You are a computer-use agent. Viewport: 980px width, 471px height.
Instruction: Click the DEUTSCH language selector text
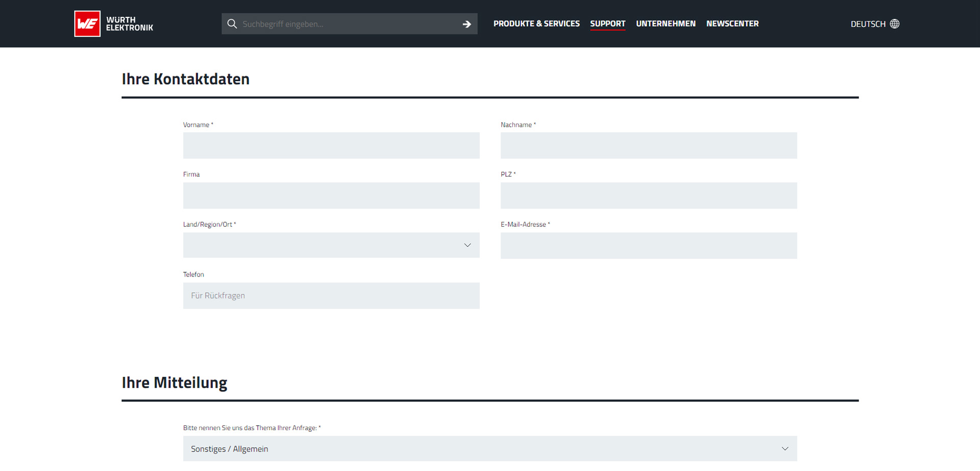click(868, 24)
